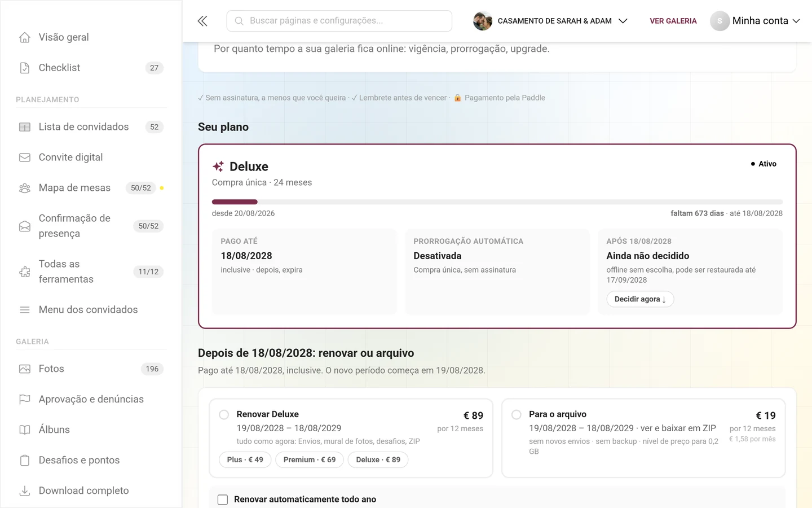Screen dimensions: 812x508
Task: Open the Minha conta dropdown chevron
Action: click(796, 21)
